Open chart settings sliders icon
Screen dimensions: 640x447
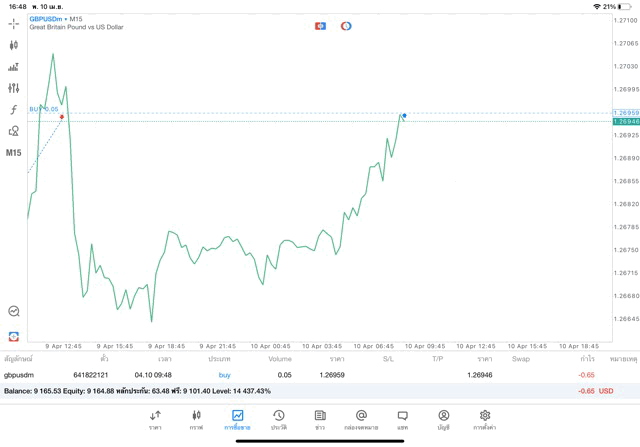pyautogui.click(x=13, y=88)
